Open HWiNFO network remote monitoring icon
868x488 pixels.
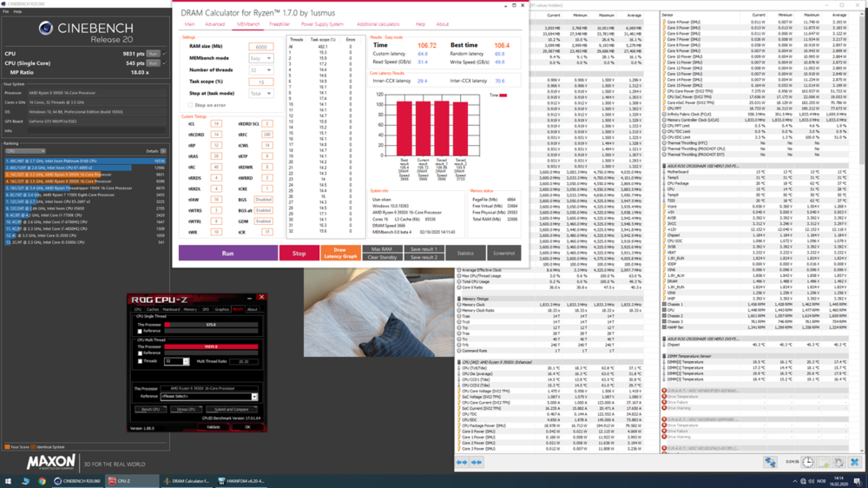(x=770, y=462)
